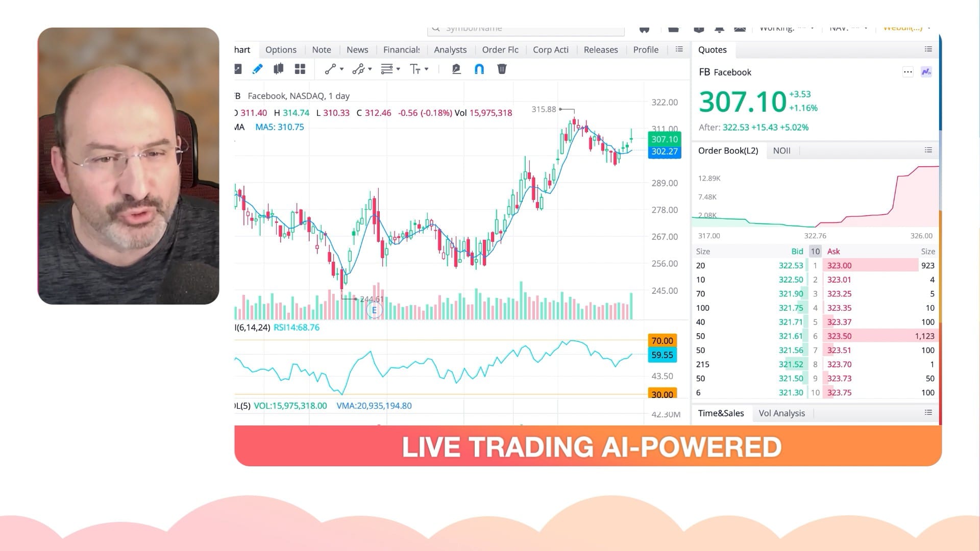The width and height of the screenshot is (980, 551).
Task: Toggle the Vol Analysis tab
Action: point(782,412)
